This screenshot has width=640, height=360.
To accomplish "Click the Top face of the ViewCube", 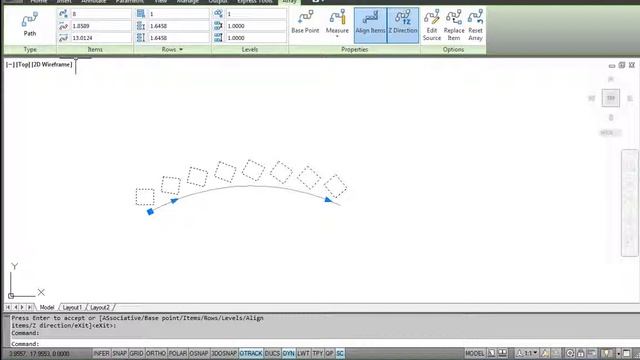I will pos(611,98).
